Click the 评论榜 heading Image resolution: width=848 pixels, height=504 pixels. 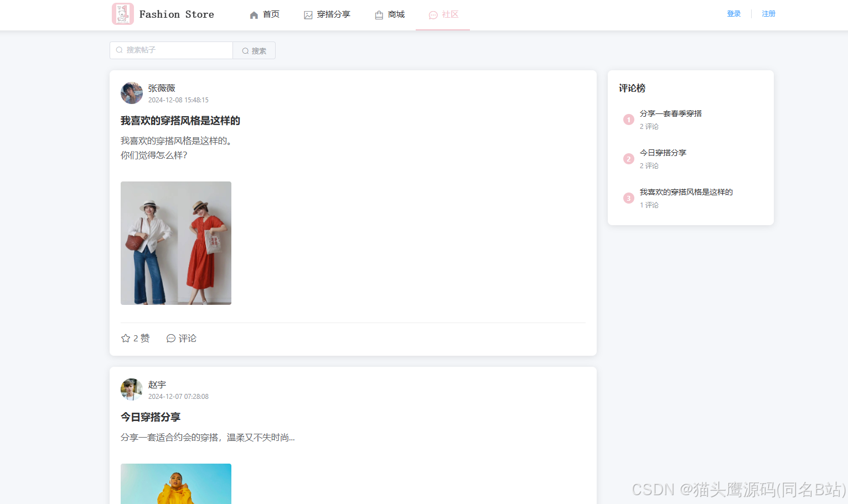(632, 88)
